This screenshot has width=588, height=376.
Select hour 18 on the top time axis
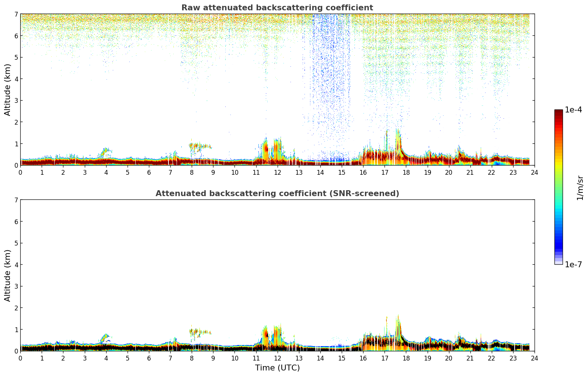pyautogui.click(x=406, y=173)
